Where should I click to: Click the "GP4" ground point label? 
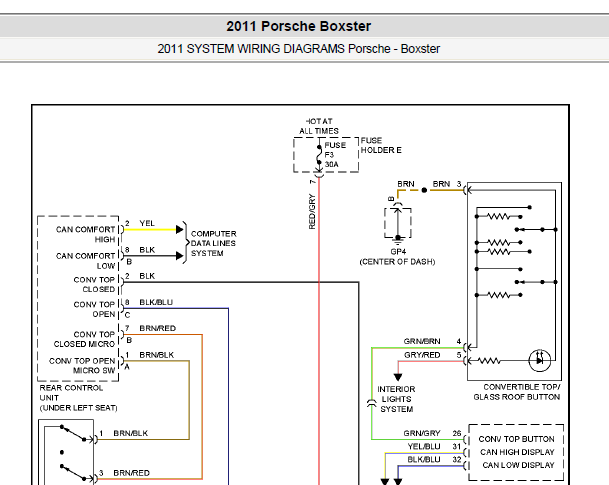pyautogui.click(x=398, y=252)
